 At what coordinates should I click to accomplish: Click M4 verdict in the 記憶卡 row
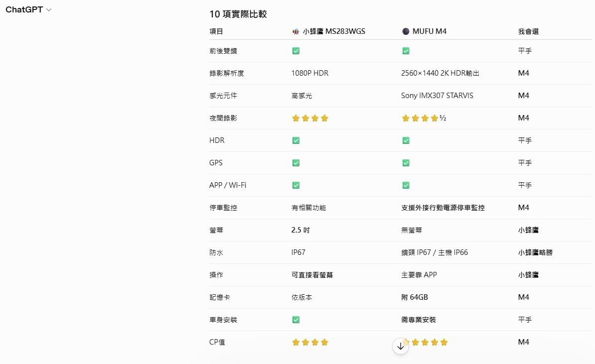point(524,297)
